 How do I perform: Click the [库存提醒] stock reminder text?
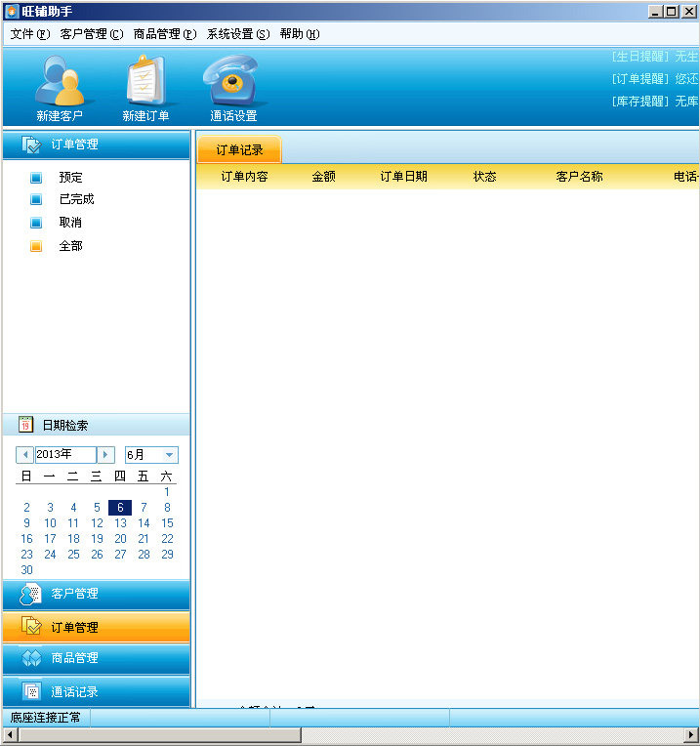[x=640, y=101]
